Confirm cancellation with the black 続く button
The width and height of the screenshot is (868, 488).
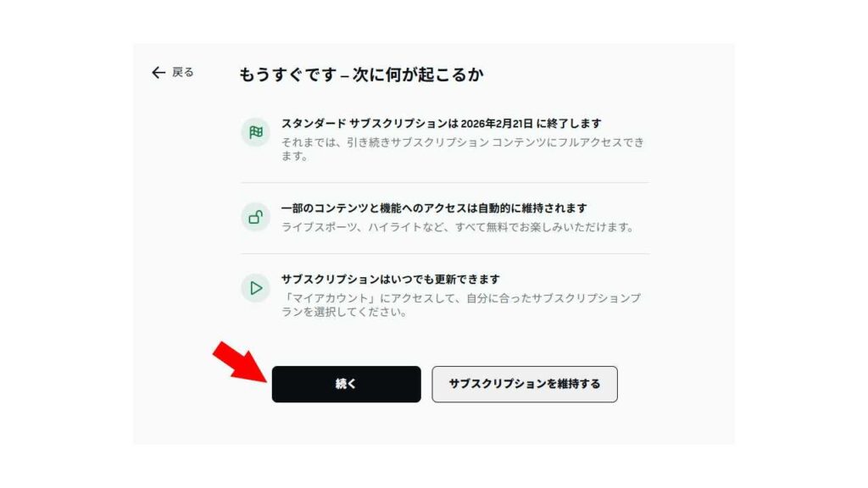[347, 384]
